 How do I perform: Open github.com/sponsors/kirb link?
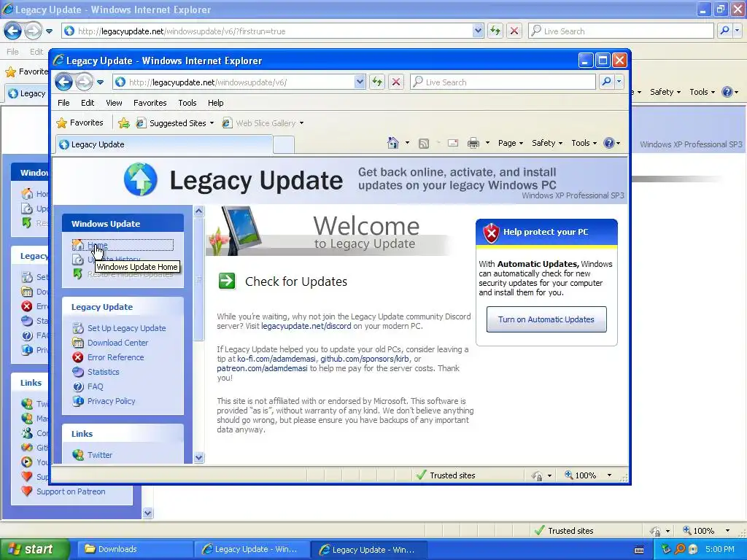(365, 359)
